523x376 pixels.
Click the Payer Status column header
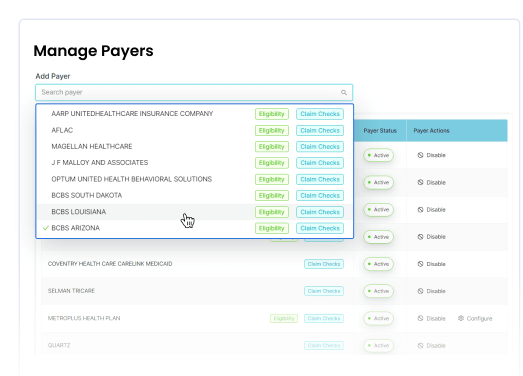tap(380, 130)
